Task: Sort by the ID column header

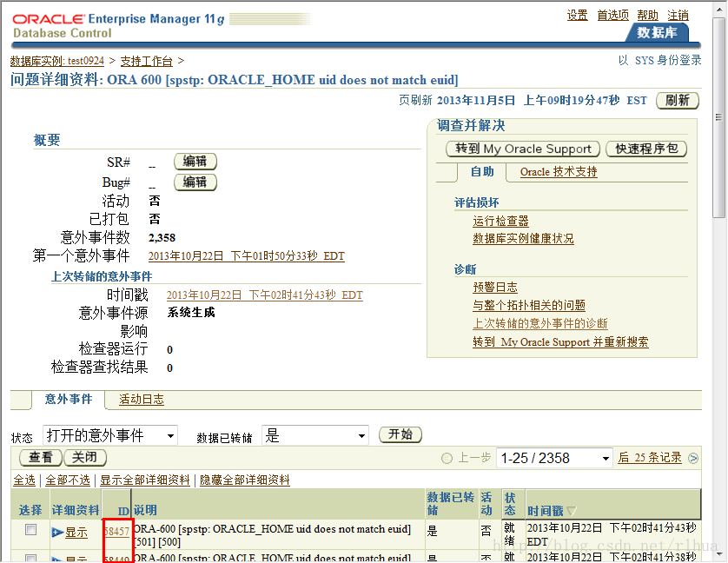Action: click(123, 512)
